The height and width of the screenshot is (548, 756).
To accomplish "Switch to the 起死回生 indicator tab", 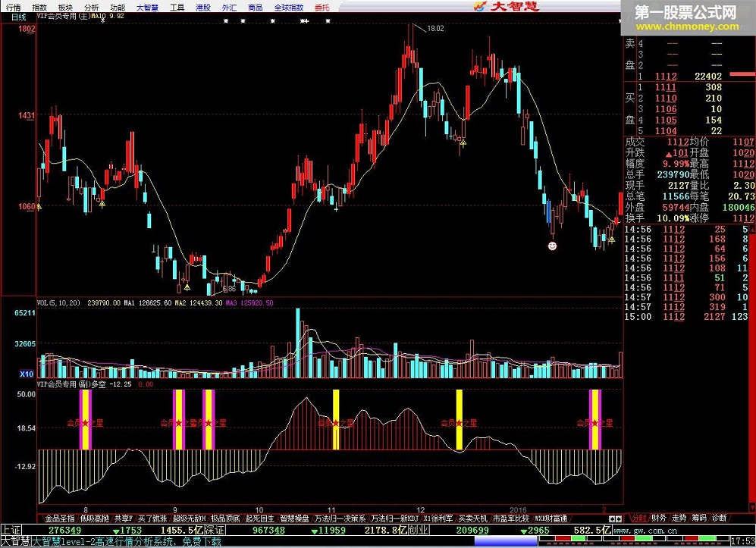I will point(260,518).
